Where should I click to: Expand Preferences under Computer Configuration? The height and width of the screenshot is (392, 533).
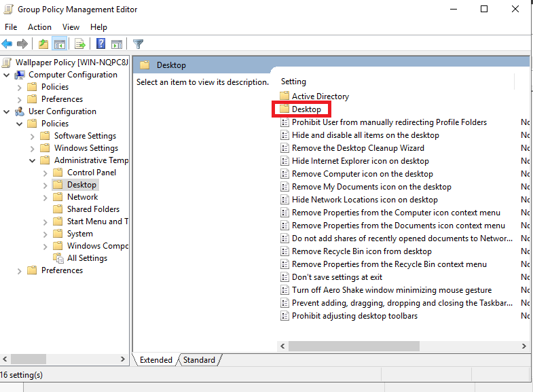tap(20, 100)
